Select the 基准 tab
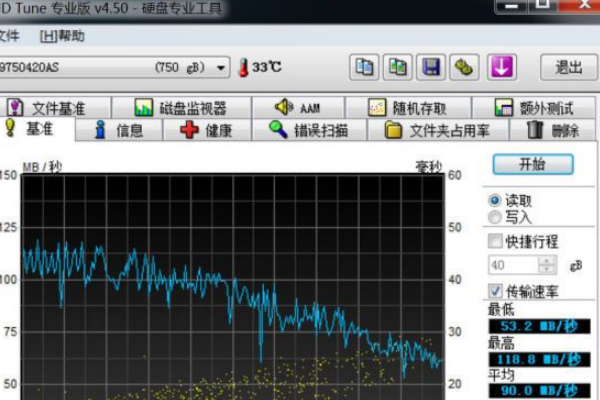600x400 pixels. pyautogui.click(x=37, y=129)
